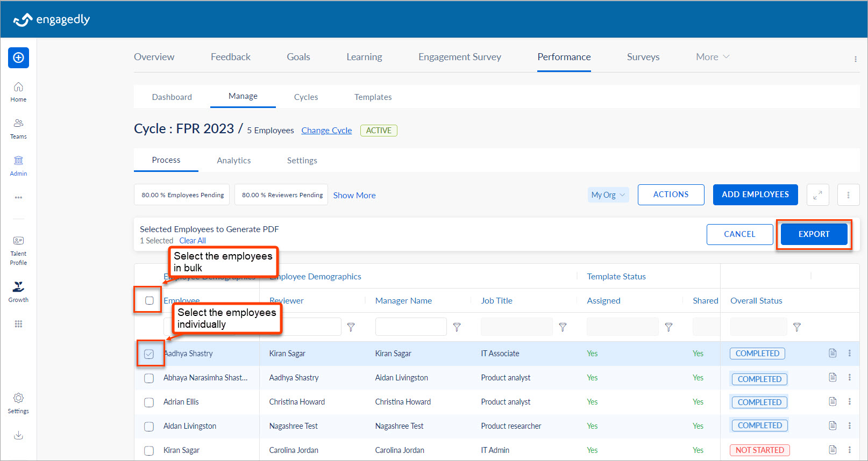Viewport: 868px width, 461px height.
Task: Click COMPLETED status for Aadhya Shastry
Action: tap(757, 354)
